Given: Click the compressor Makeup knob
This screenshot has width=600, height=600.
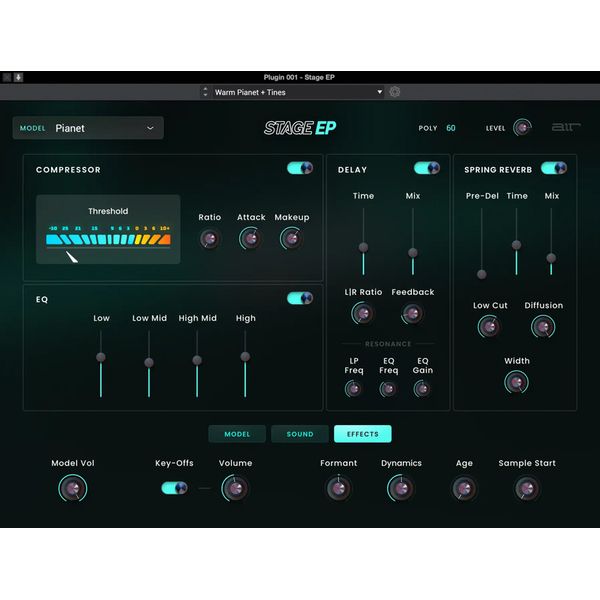Looking at the screenshot, I should [292, 239].
